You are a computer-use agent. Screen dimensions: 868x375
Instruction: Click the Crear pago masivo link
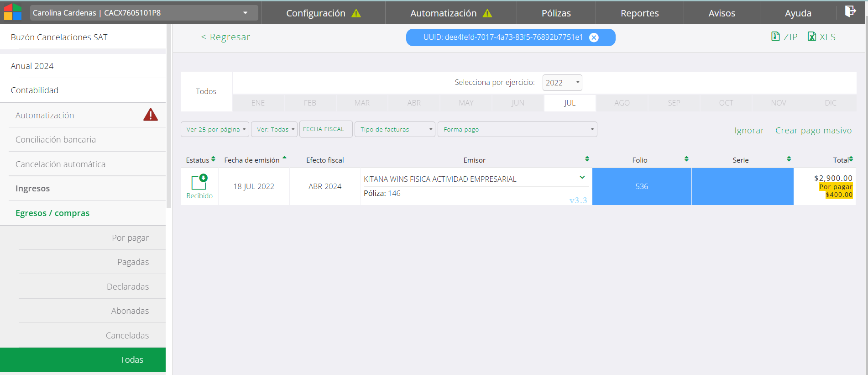[x=813, y=131]
